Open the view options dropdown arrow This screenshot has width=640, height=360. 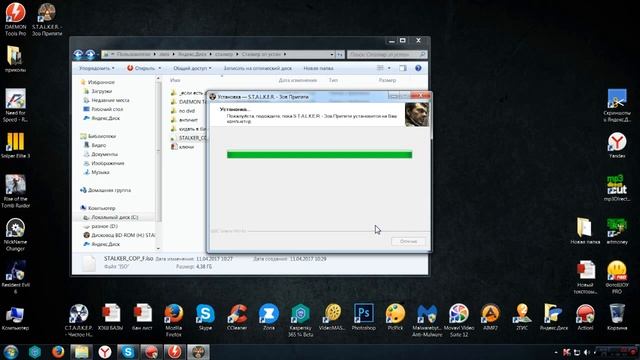(389, 68)
